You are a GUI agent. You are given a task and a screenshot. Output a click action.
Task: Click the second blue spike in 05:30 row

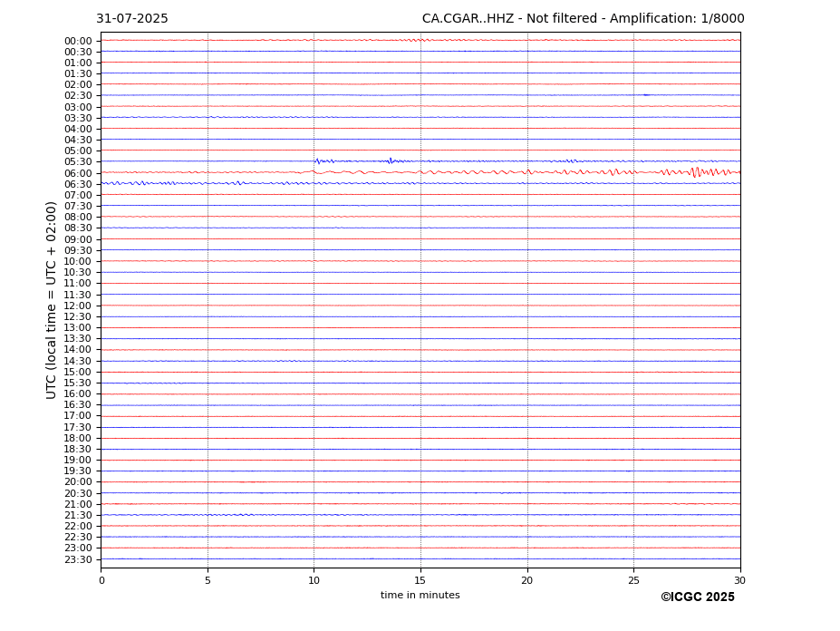(x=391, y=160)
